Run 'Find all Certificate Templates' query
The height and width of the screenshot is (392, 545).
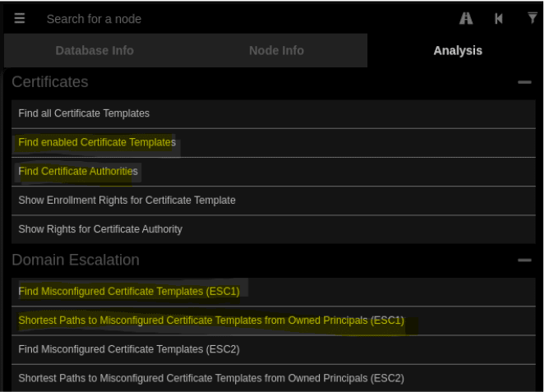[x=84, y=113]
